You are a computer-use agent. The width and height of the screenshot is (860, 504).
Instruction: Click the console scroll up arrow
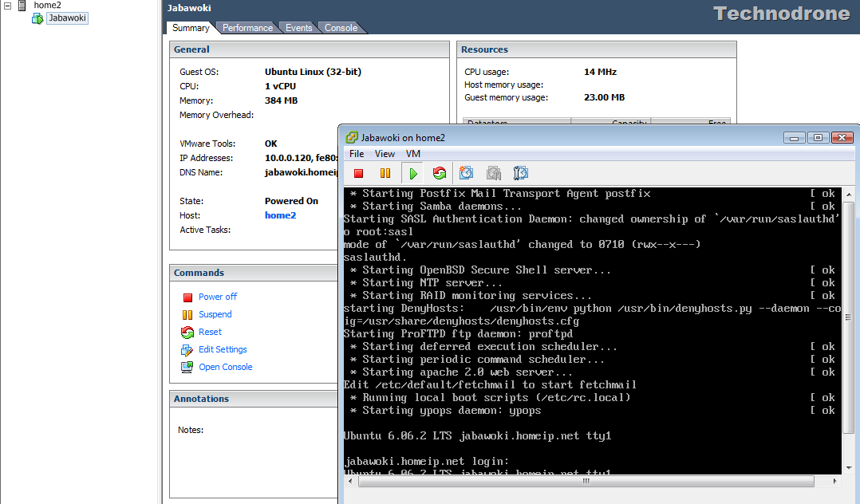pyautogui.click(x=849, y=194)
